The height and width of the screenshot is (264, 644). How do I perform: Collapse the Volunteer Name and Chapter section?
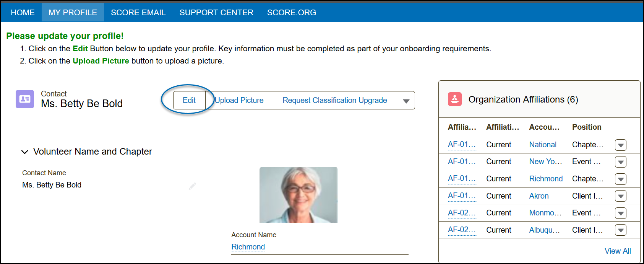[x=25, y=152]
